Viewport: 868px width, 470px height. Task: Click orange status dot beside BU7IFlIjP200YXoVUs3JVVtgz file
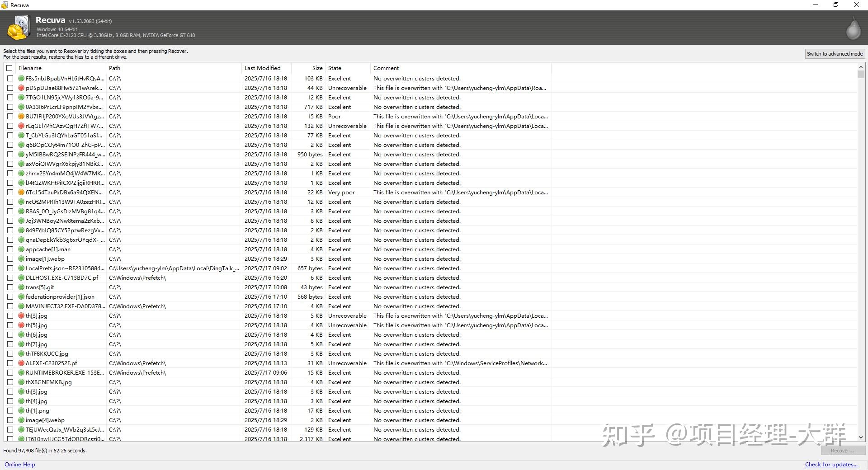pyautogui.click(x=21, y=116)
